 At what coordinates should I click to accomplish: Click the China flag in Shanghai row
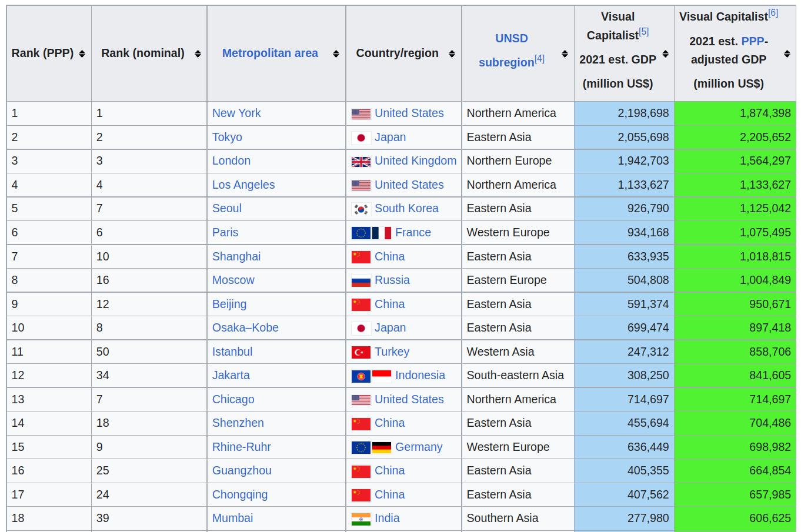[361, 257]
